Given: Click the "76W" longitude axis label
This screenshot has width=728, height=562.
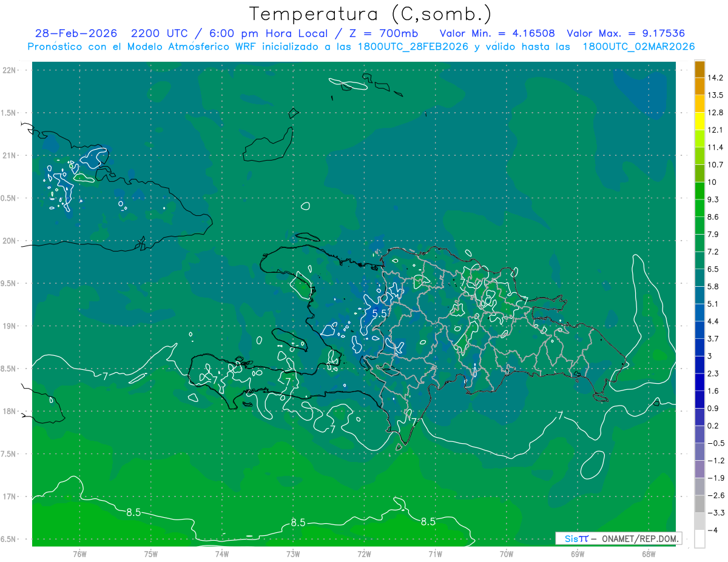Looking at the screenshot, I should (x=79, y=554).
